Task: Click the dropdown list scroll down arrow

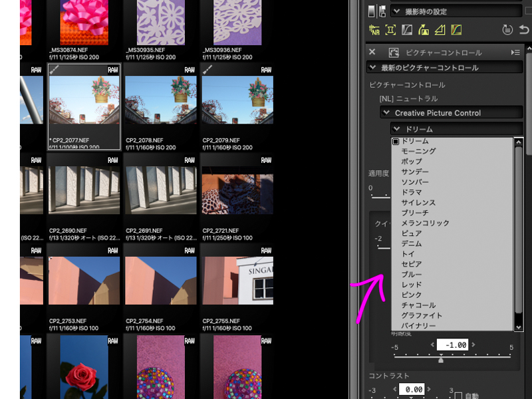Action: [x=519, y=327]
